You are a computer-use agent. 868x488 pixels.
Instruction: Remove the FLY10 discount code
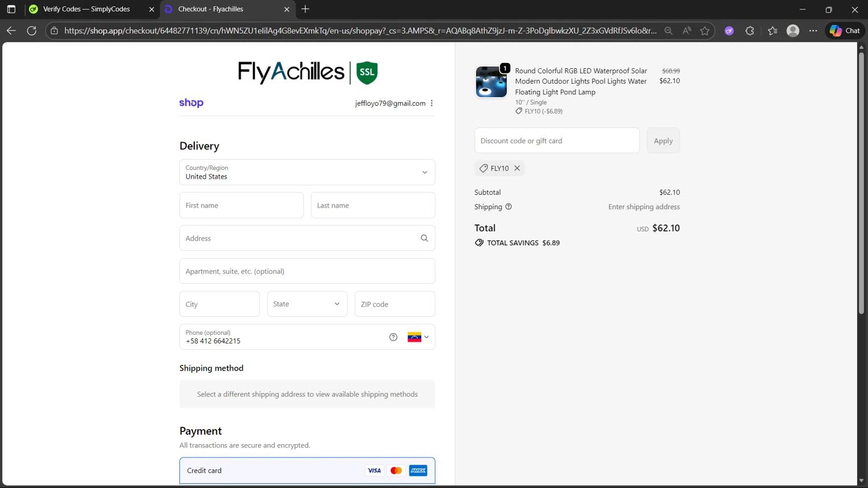[x=517, y=168]
